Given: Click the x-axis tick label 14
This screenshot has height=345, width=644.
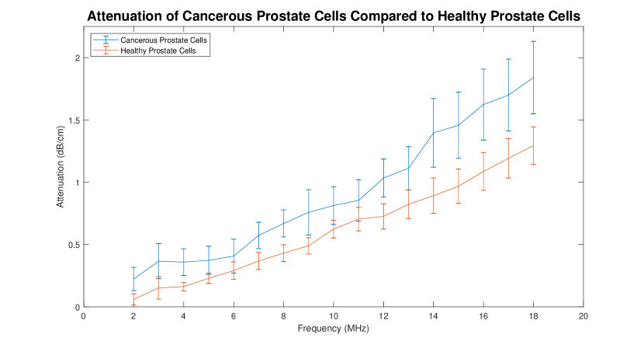Looking at the screenshot, I should point(434,316).
